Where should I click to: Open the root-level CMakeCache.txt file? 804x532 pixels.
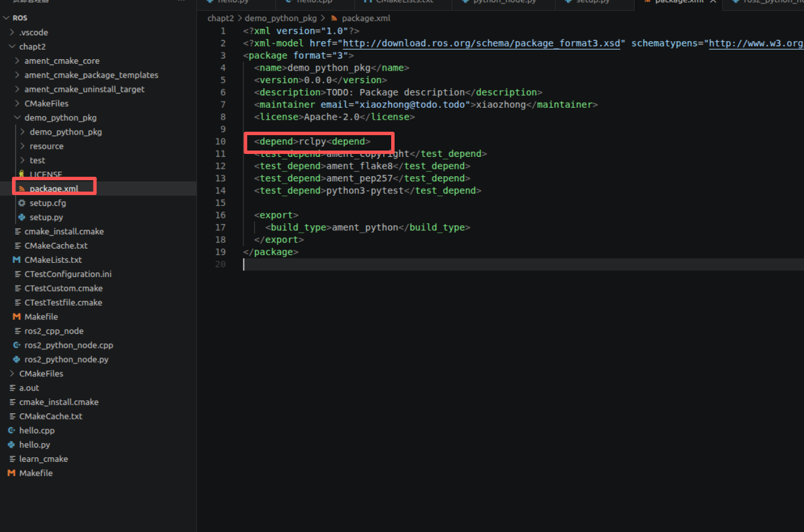coord(51,416)
